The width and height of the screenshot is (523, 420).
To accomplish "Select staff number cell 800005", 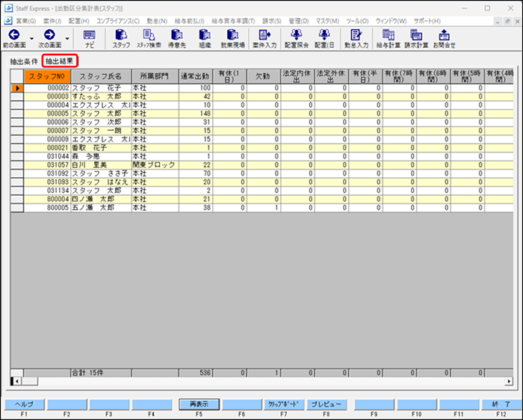I will [x=47, y=208].
